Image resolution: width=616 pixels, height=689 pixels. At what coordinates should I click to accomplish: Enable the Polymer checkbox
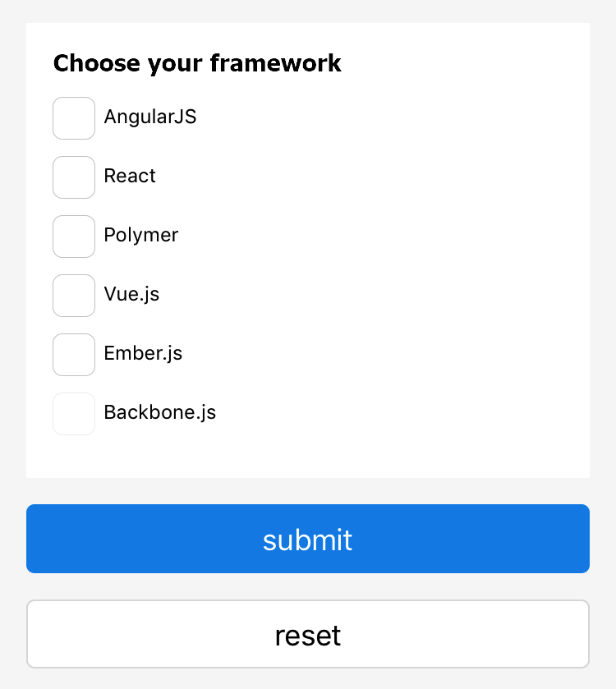tap(74, 237)
